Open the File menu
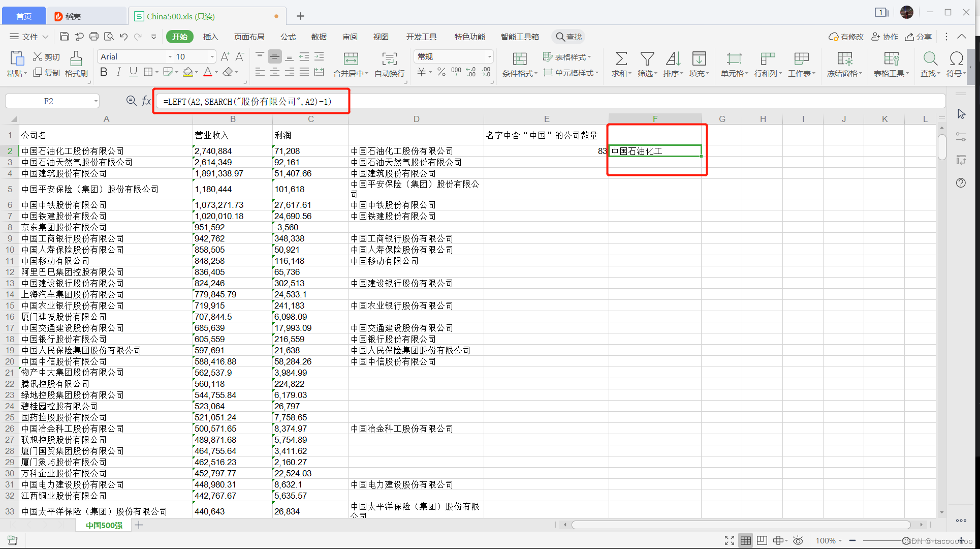This screenshot has height=549, width=980. [x=29, y=37]
